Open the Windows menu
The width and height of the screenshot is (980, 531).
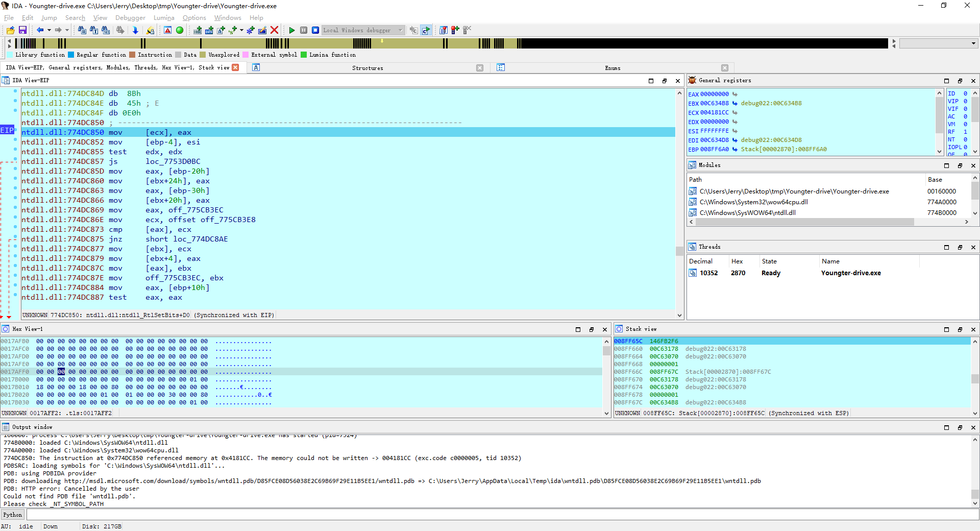pos(228,18)
